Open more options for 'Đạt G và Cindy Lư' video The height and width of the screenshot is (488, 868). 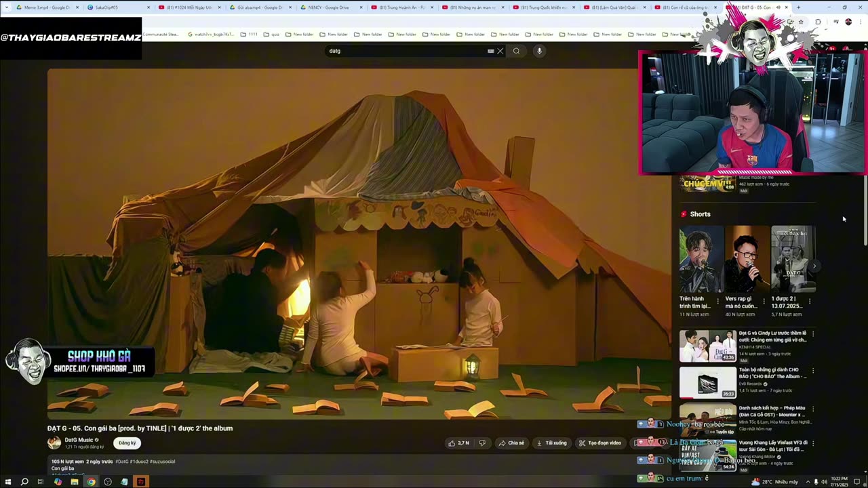point(813,333)
